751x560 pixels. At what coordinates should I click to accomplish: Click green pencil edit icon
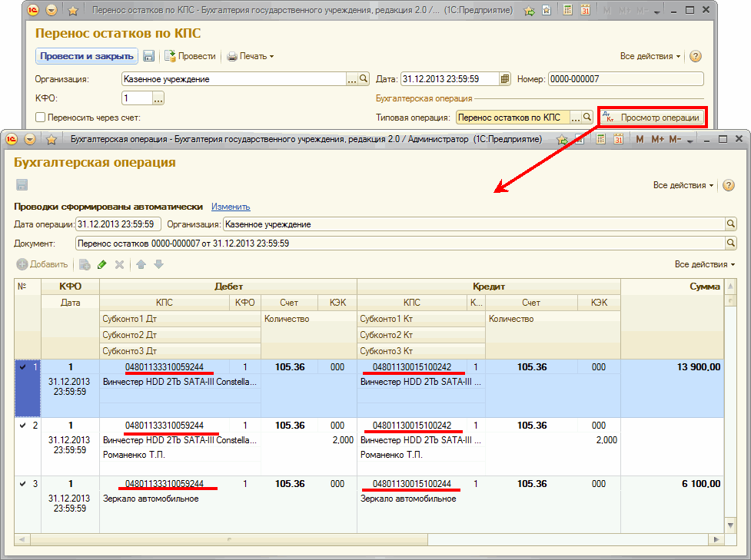coord(102,264)
